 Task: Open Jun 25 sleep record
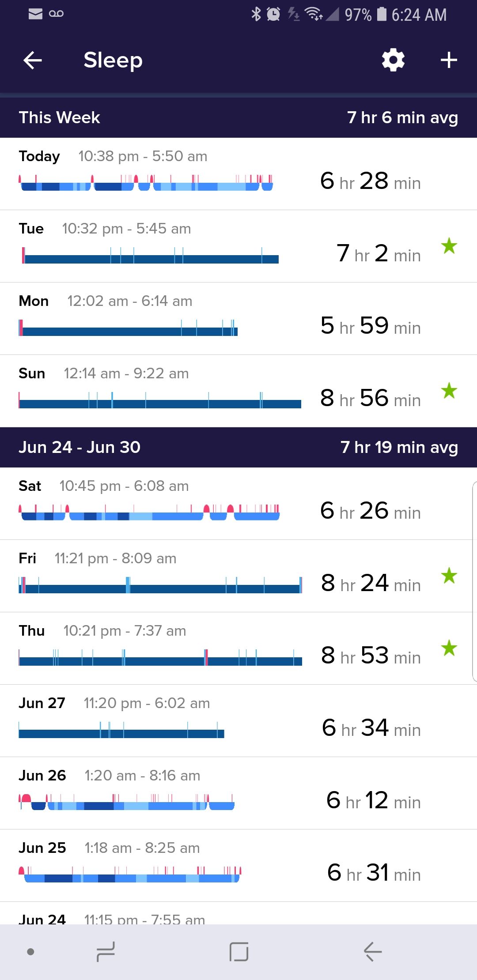pyautogui.click(x=238, y=866)
